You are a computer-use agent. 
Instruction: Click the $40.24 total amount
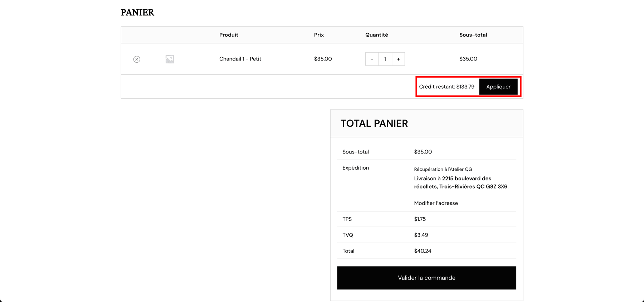point(423,251)
